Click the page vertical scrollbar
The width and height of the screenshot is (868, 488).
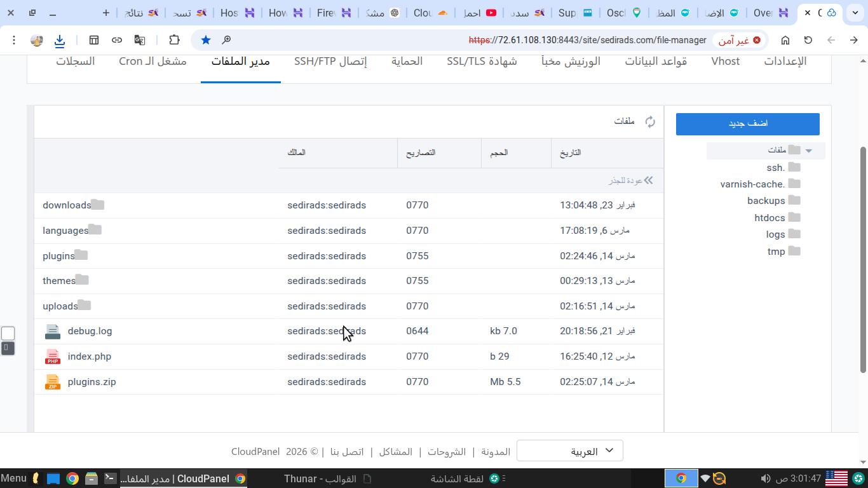863,254
